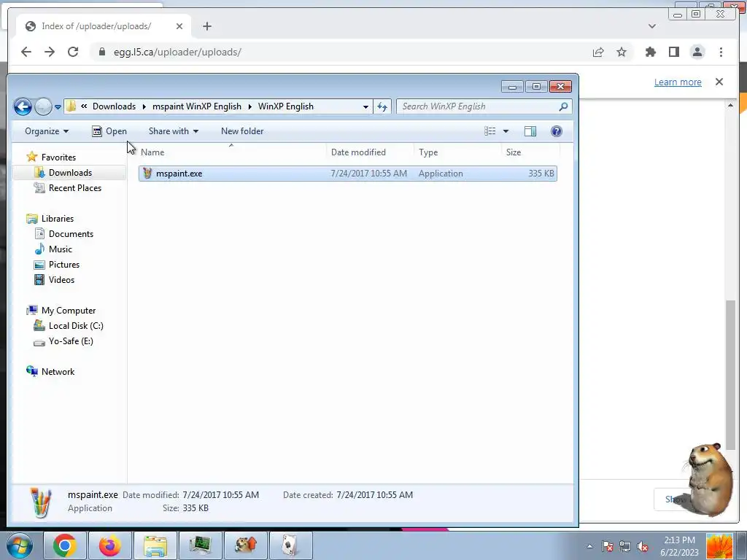
Task: Select Downloads in the address breadcrumb
Action: pyautogui.click(x=114, y=106)
